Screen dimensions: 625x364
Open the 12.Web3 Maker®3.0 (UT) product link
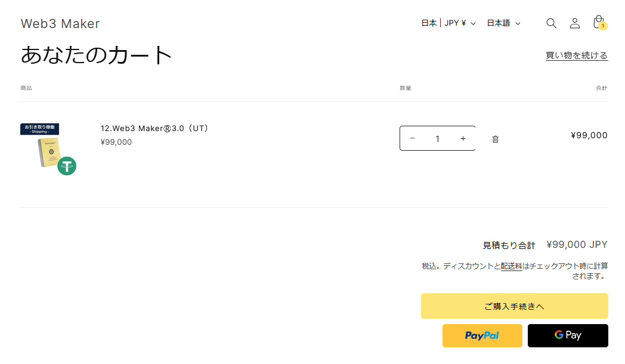pyautogui.click(x=154, y=128)
